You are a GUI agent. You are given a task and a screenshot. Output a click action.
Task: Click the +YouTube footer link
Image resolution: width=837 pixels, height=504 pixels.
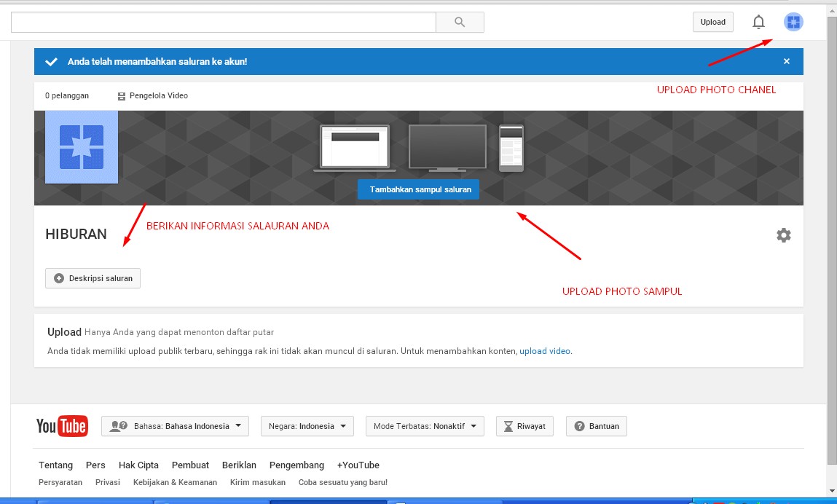[358, 465]
